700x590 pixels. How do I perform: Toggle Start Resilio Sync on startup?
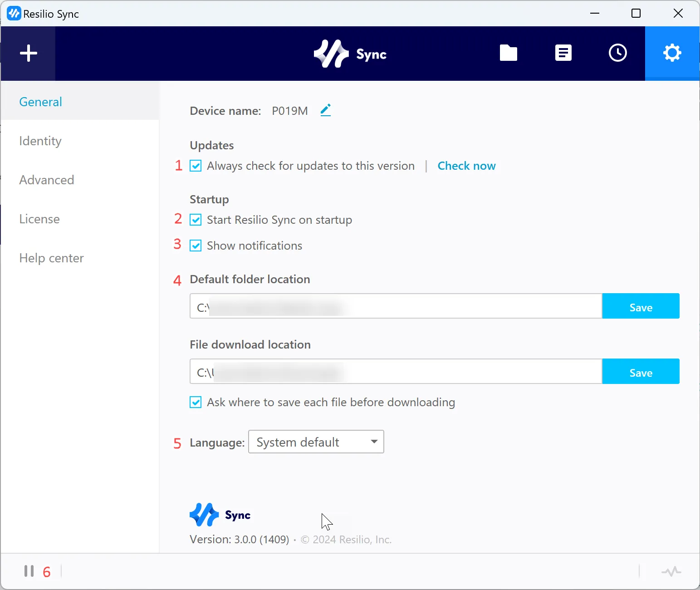pyautogui.click(x=196, y=220)
